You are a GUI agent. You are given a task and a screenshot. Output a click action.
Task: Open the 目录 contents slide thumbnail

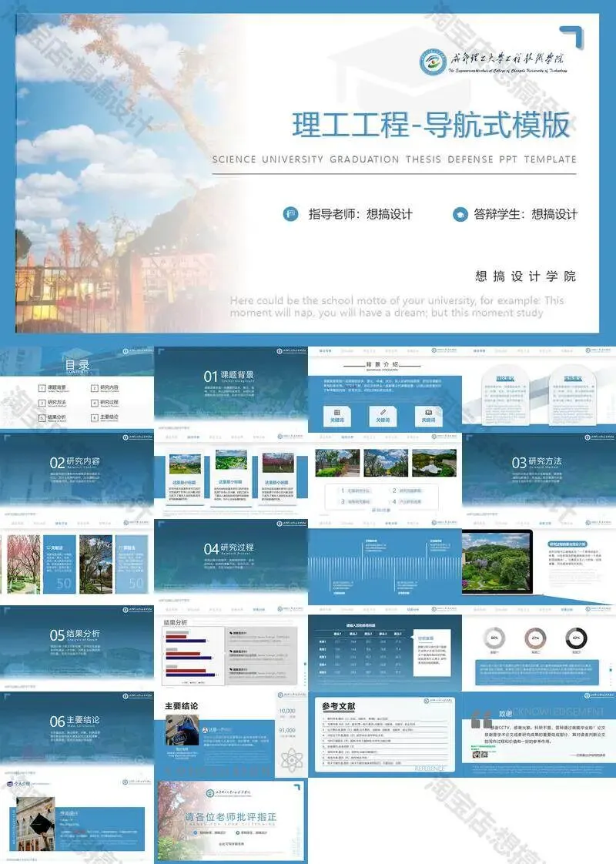[x=76, y=388]
